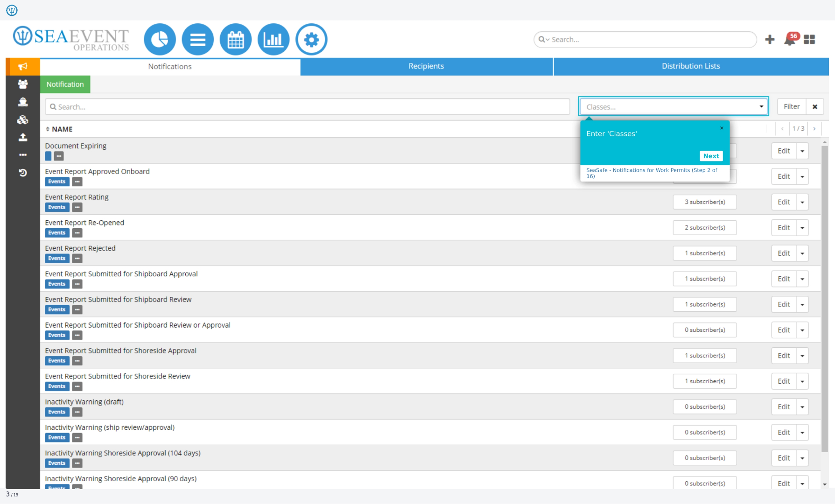Click Events tag under Event Report Rejected
This screenshot has width=835, height=504.
[x=57, y=259]
